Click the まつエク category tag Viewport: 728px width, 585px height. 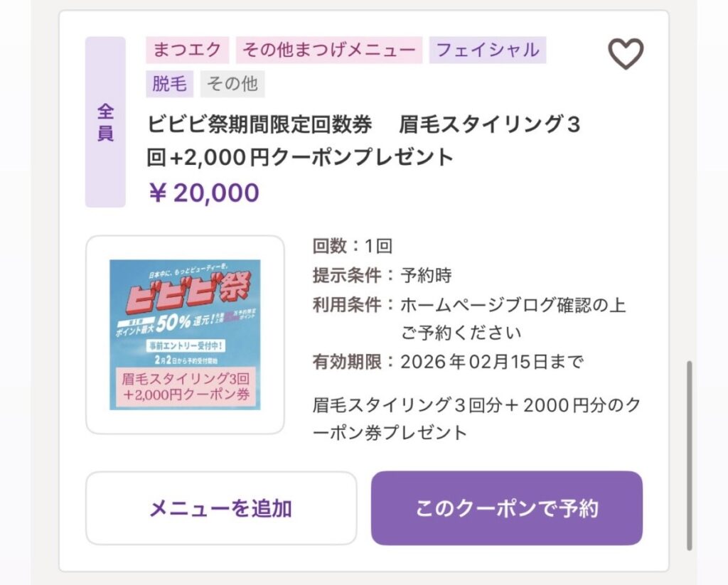tap(188, 50)
